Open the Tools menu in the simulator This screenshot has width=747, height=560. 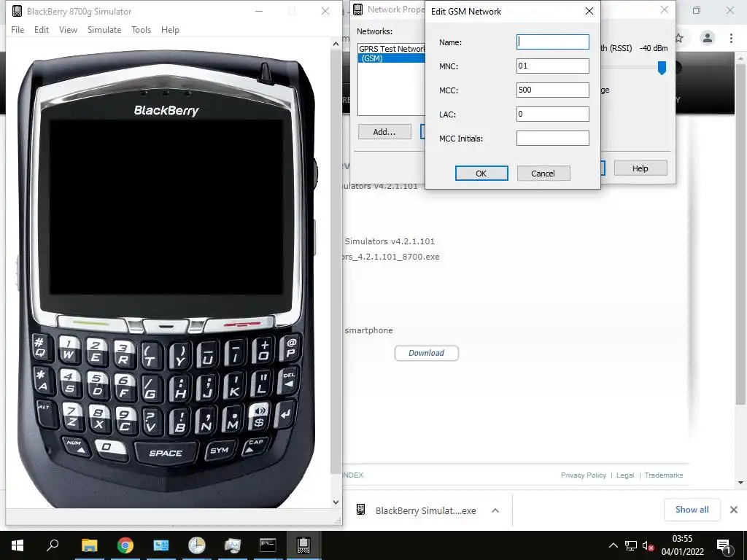point(141,29)
